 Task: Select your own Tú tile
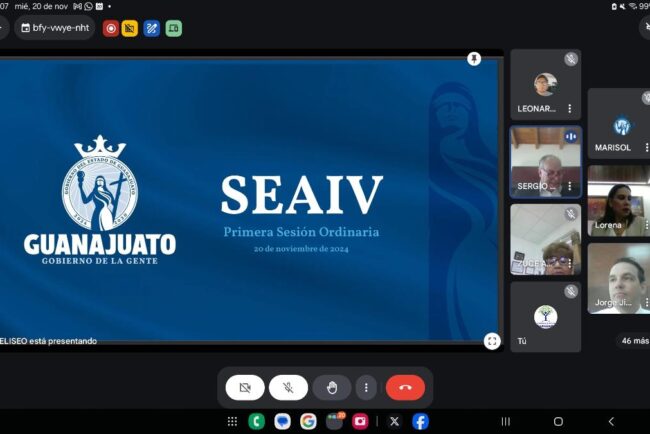coord(546,317)
